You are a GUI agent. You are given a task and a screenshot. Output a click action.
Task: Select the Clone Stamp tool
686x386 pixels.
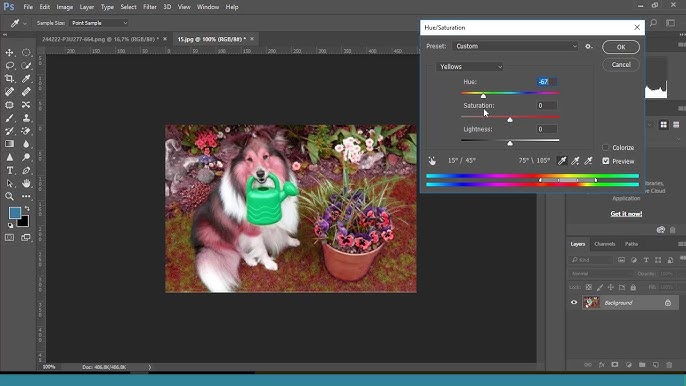(26, 118)
